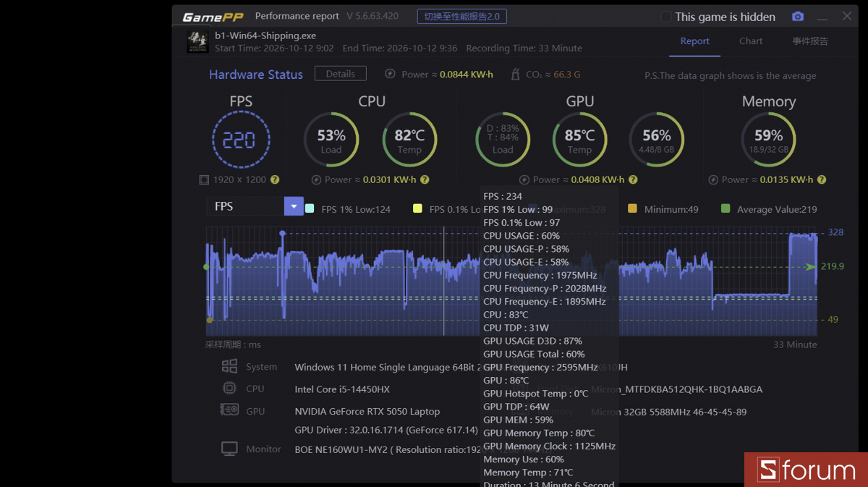Click the GamePP logo in title bar

[213, 17]
